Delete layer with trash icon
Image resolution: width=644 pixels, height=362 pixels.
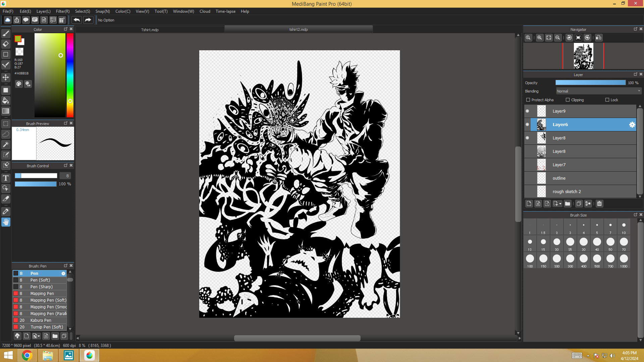599,203
